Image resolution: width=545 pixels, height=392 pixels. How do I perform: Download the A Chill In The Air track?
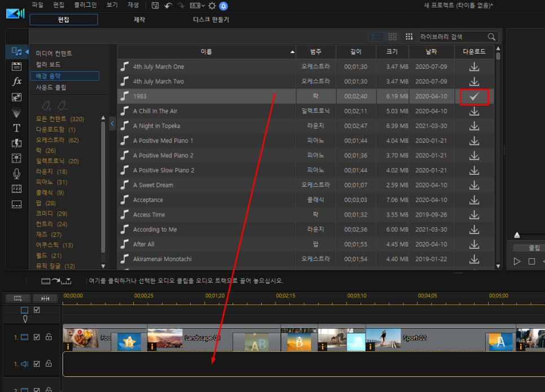tap(474, 111)
